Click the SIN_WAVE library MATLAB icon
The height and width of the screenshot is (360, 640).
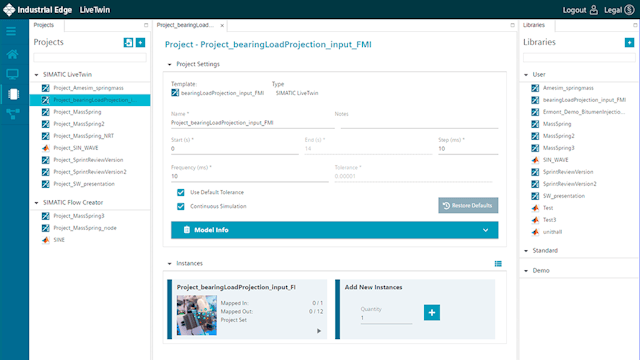click(535, 160)
